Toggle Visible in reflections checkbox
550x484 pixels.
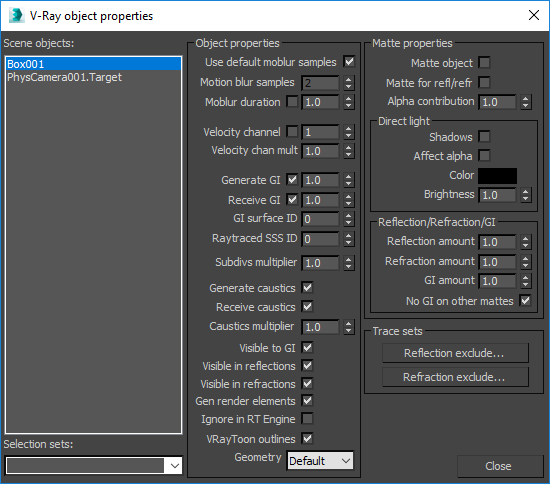pyautogui.click(x=307, y=366)
